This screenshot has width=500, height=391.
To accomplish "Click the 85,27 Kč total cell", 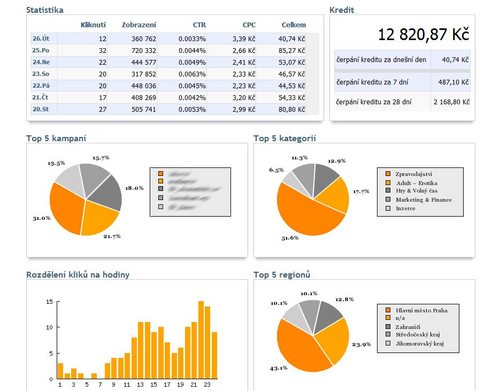I will pyautogui.click(x=292, y=51).
